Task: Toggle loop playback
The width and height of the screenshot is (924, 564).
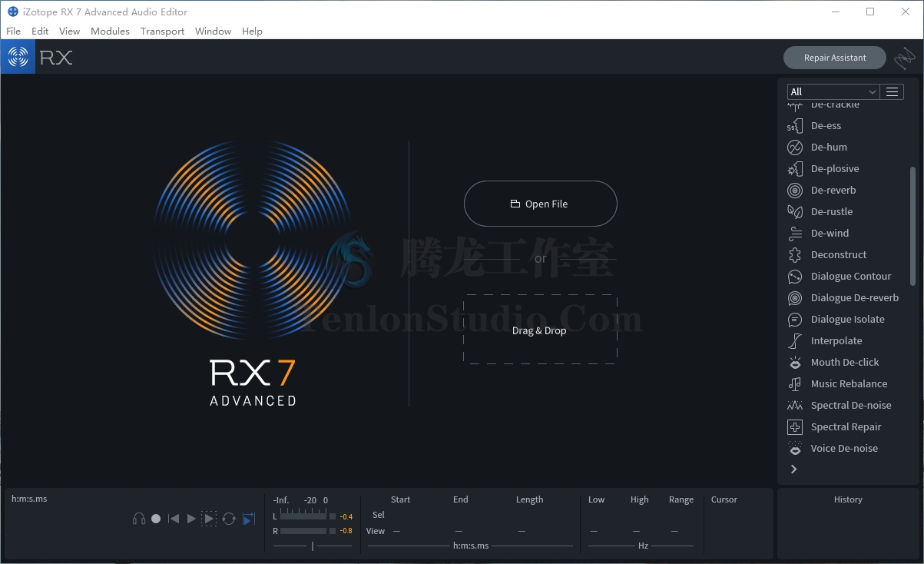Action: (x=229, y=519)
